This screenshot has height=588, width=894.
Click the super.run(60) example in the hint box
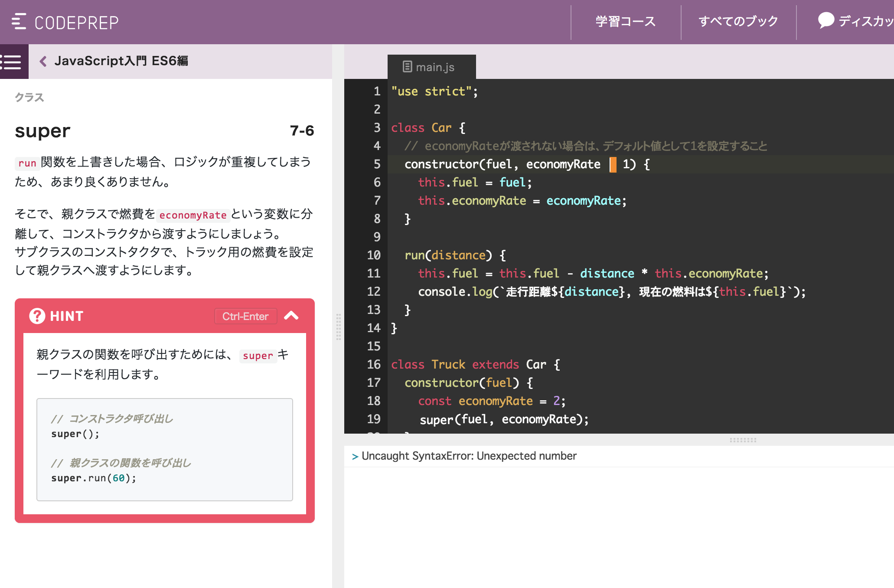(x=93, y=477)
